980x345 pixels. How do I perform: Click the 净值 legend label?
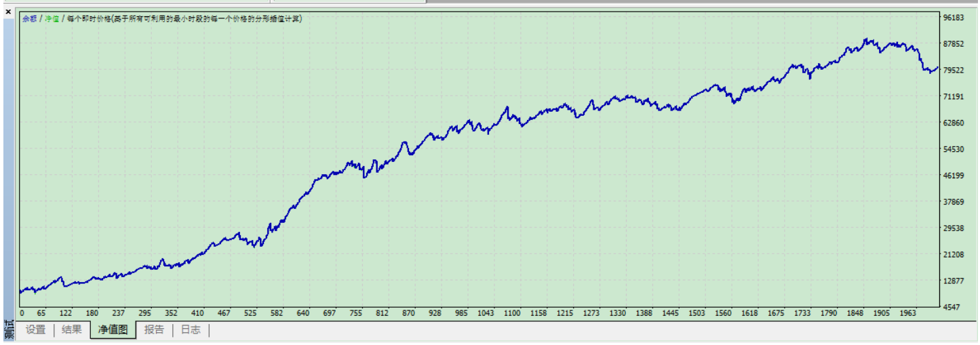[52, 19]
